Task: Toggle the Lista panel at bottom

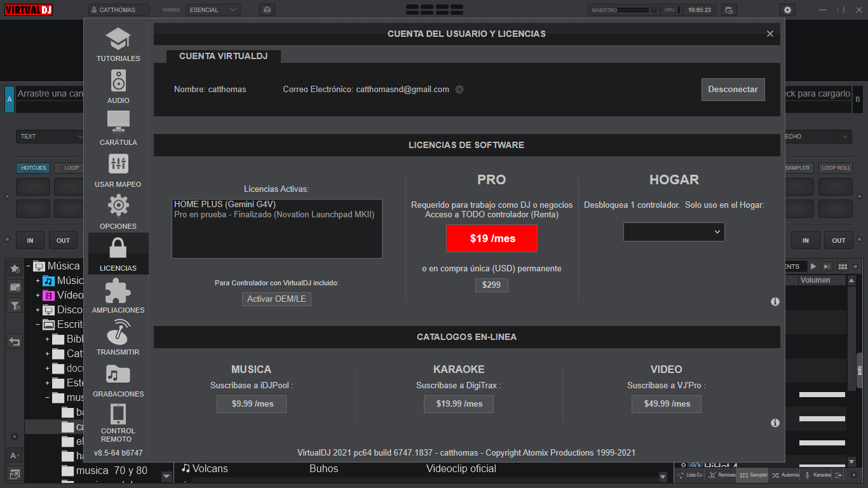Action: coord(689,475)
